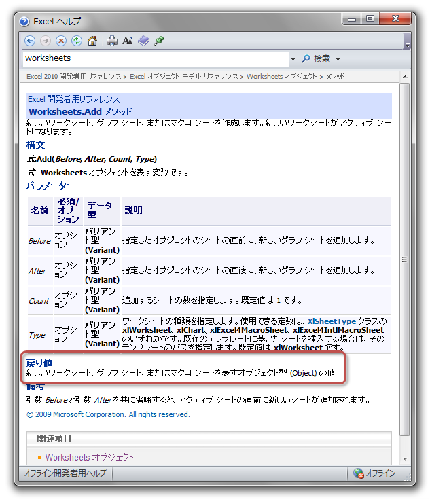Click the オフライン開発者用ヘルプ status bar text
430x504 pixels.
tap(65, 473)
